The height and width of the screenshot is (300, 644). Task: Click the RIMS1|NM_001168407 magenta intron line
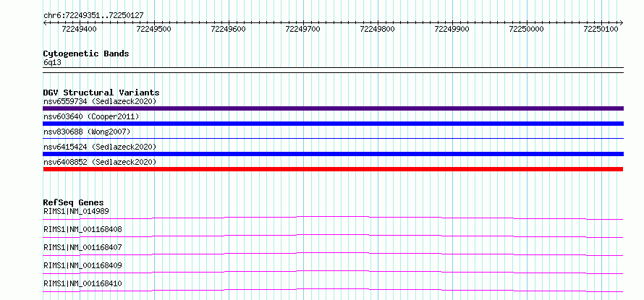[333, 254]
